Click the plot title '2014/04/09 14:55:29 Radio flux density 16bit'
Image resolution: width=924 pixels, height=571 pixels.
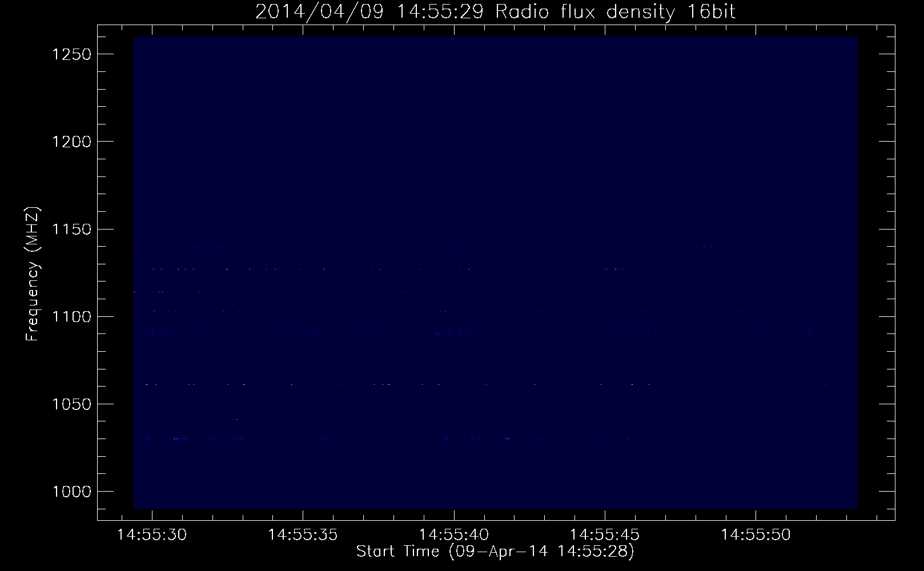pos(495,12)
